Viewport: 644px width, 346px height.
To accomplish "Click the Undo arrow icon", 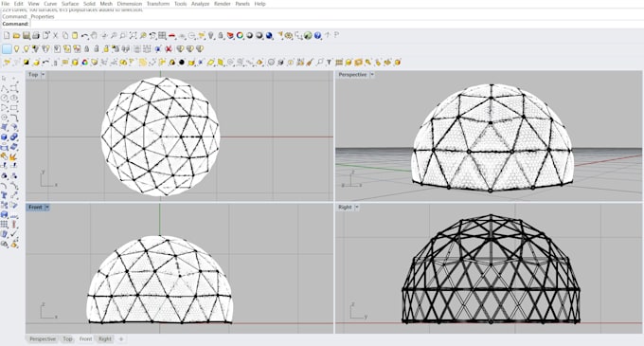I will pos(84,36).
